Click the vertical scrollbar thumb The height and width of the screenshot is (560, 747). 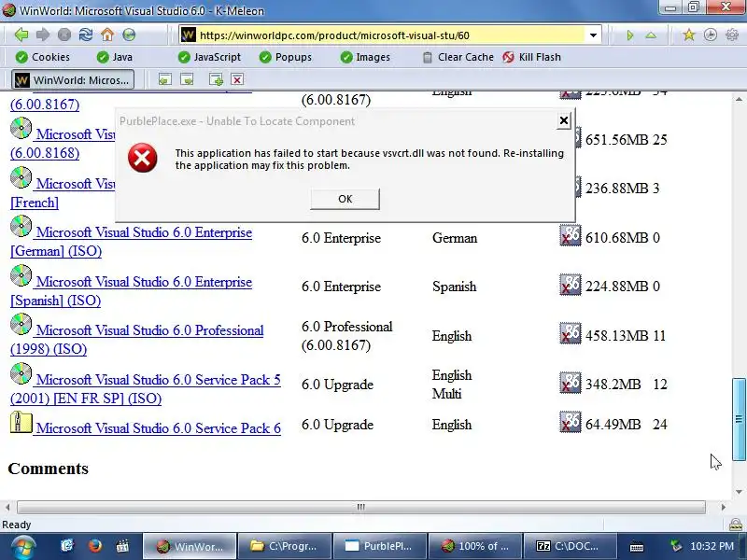point(739,419)
